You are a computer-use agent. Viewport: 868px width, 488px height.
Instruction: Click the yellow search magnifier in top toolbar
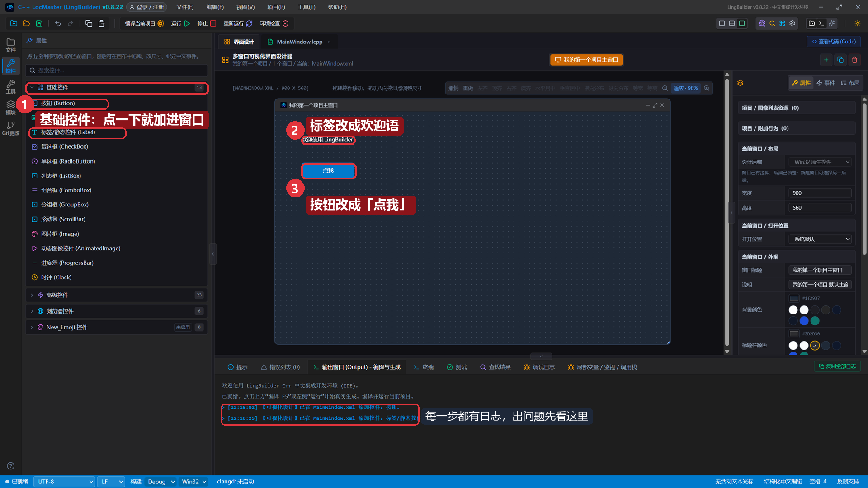[772, 23]
